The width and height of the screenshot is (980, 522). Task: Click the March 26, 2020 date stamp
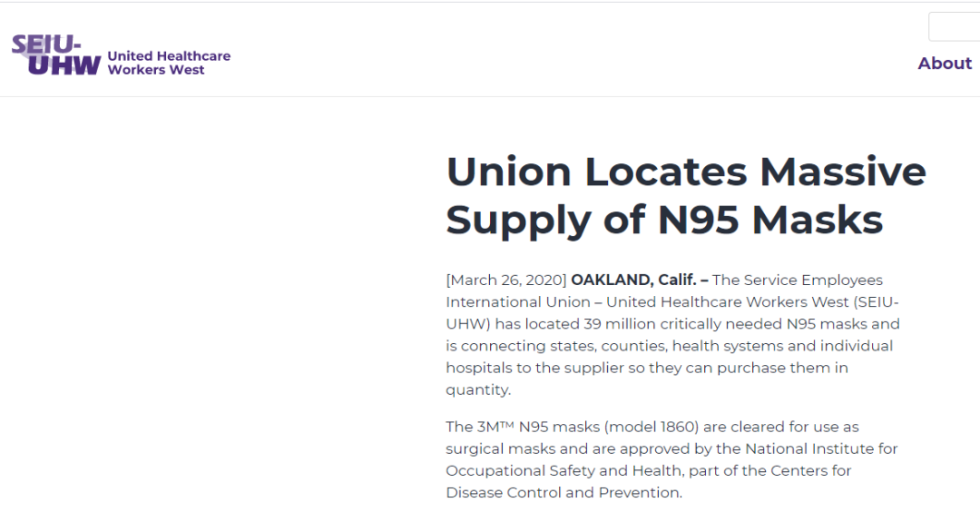click(506, 281)
